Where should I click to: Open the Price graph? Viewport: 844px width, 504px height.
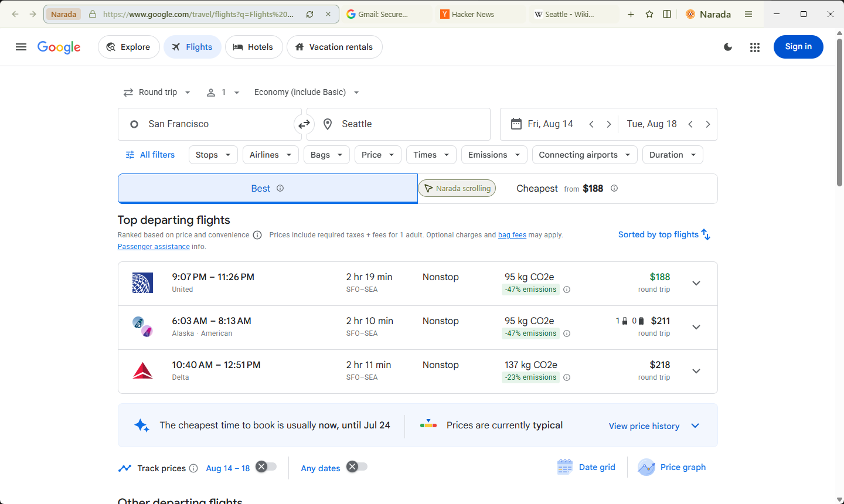coord(672,467)
